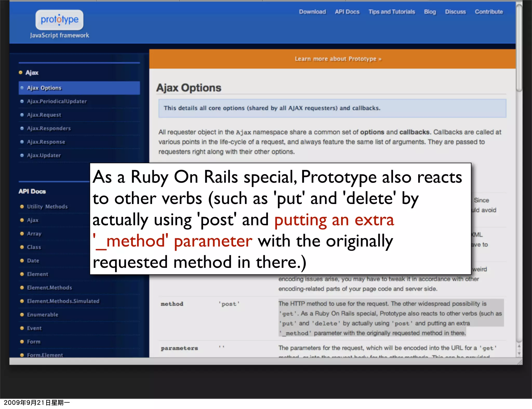Viewport: 532px width, 409px height.
Task: Open the Download page
Action: 312,12
